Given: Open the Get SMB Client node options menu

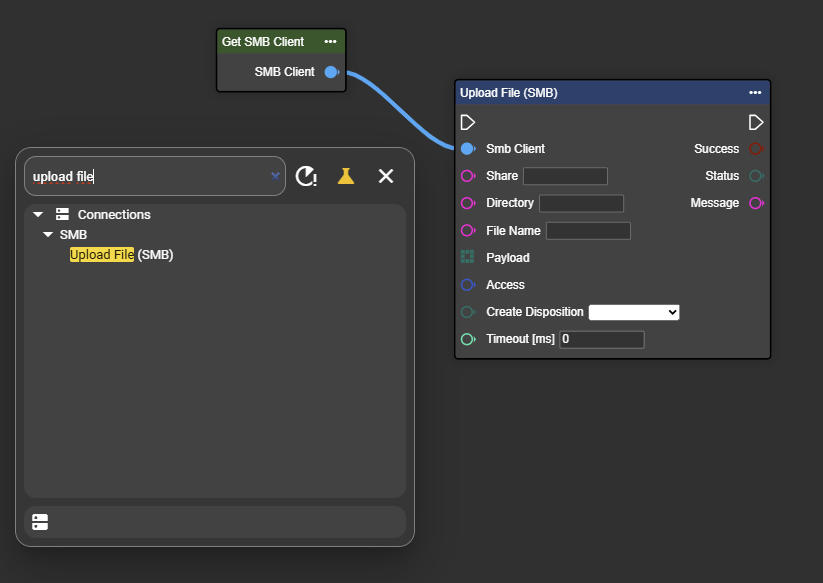Looking at the screenshot, I should click(330, 42).
